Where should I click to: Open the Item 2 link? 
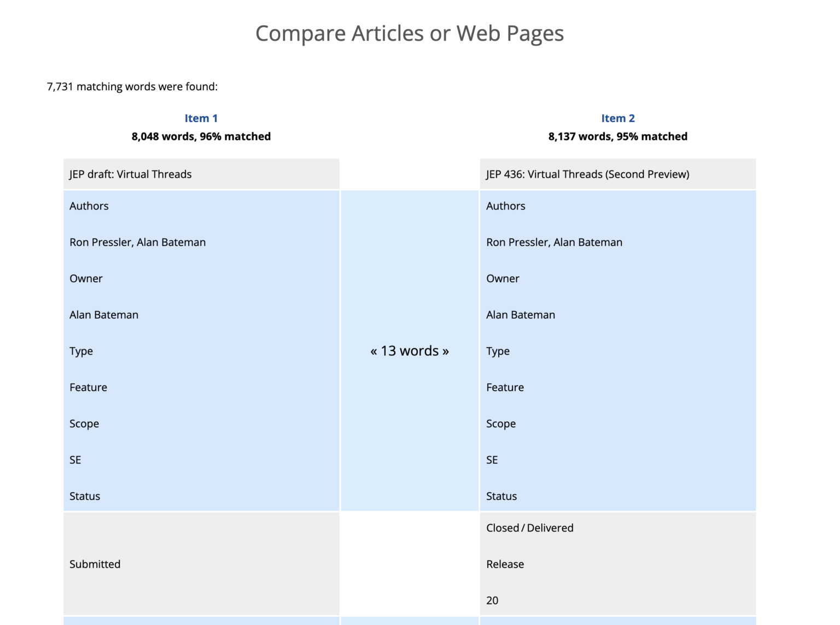tap(617, 118)
